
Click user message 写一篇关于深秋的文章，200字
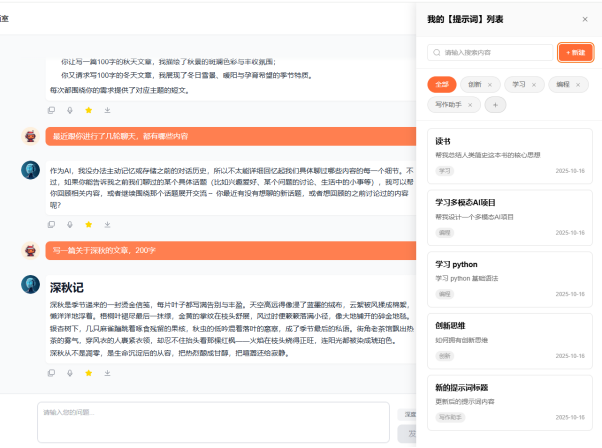coord(231,251)
